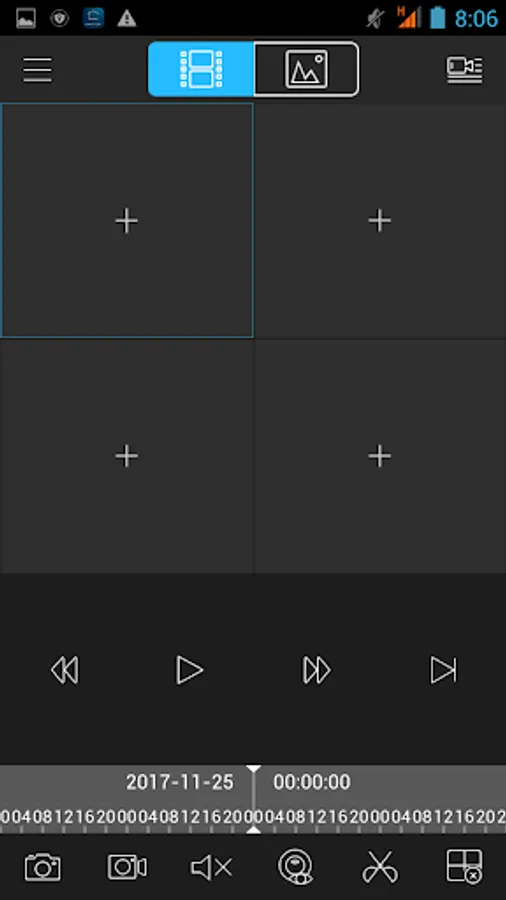Toggle the muted speaker audio
This screenshot has height=900, width=506.
click(211, 867)
